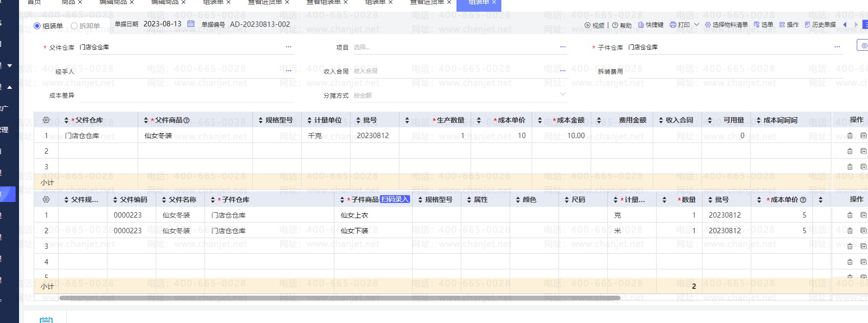This screenshot has width=868, height=323.
Task: Sort parent table by 计量单位
Action: 310,120
